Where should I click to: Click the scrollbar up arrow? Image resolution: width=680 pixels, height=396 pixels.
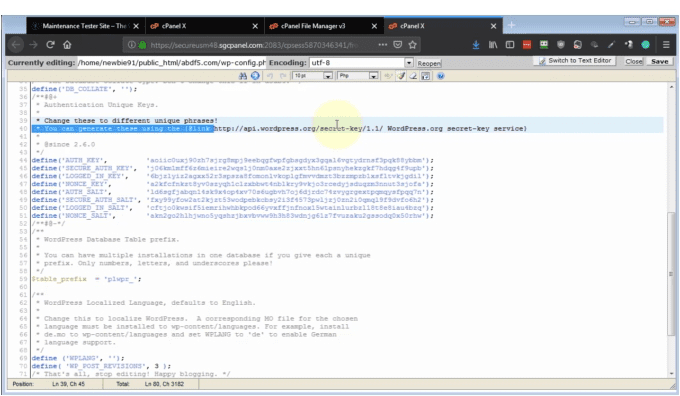[671, 87]
